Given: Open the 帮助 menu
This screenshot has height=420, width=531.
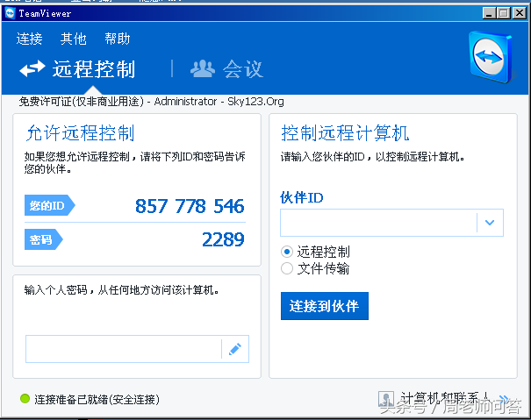Looking at the screenshot, I should [118, 39].
